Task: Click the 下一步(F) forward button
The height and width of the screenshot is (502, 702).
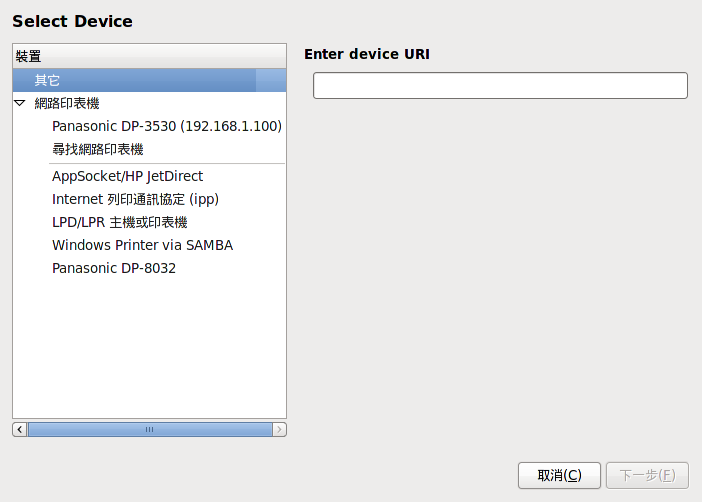Action: point(647,476)
